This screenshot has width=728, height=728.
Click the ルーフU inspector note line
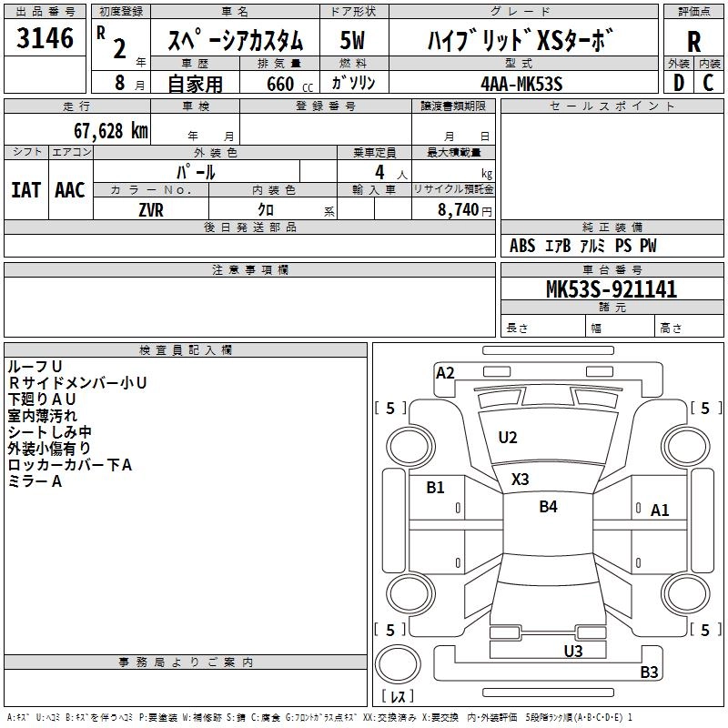tap(35, 367)
